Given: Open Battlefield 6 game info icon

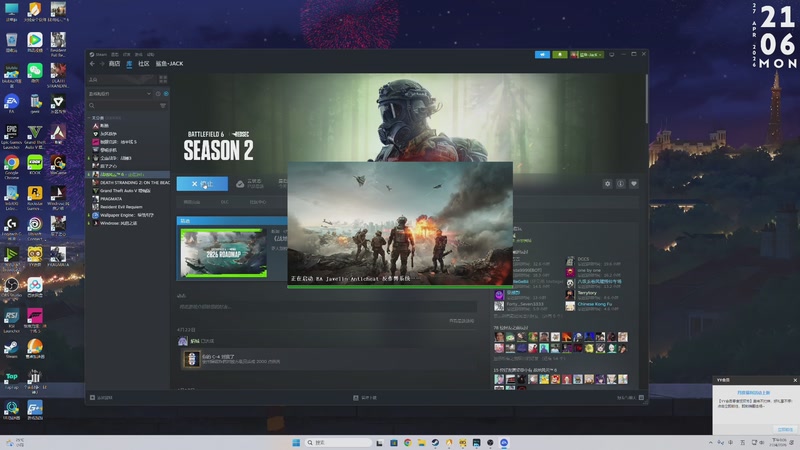Looking at the screenshot, I should [x=620, y=184].
